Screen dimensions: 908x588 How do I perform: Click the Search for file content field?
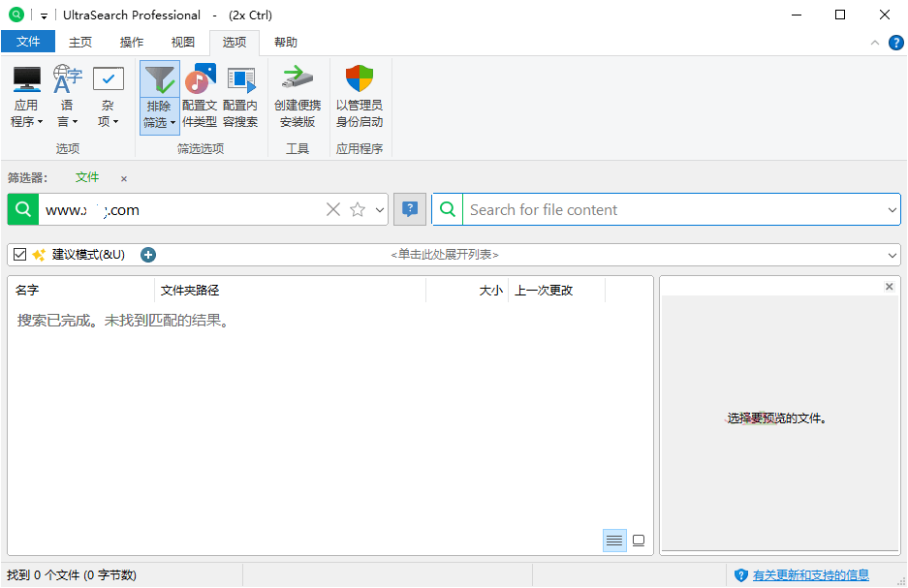click(x=630, y=209)
